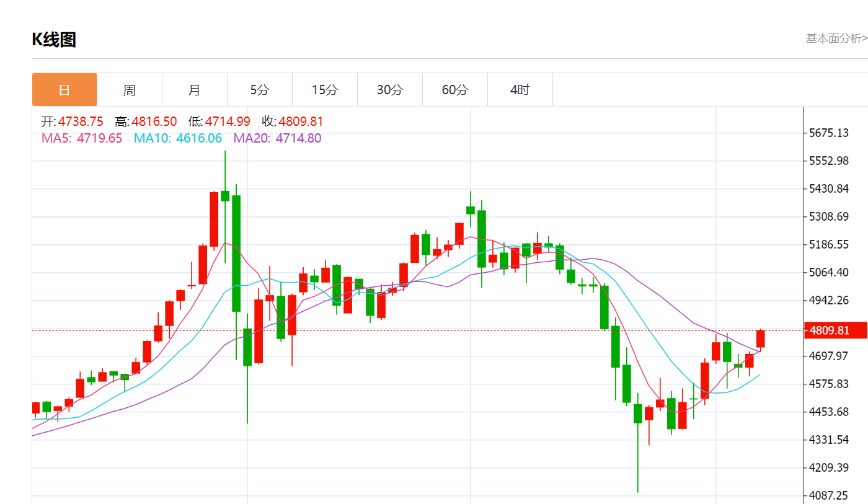The height and width of the screenshot is (504, 868).
Task: Switch to the 周 weekly tab
Action: point(129,90)
